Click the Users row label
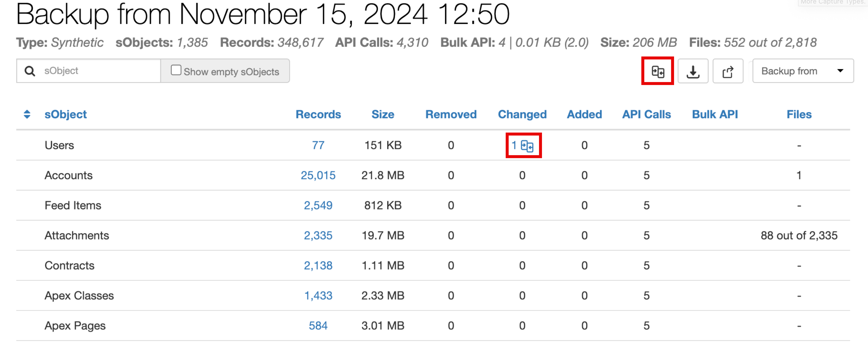868x343 pixels. 59,145
